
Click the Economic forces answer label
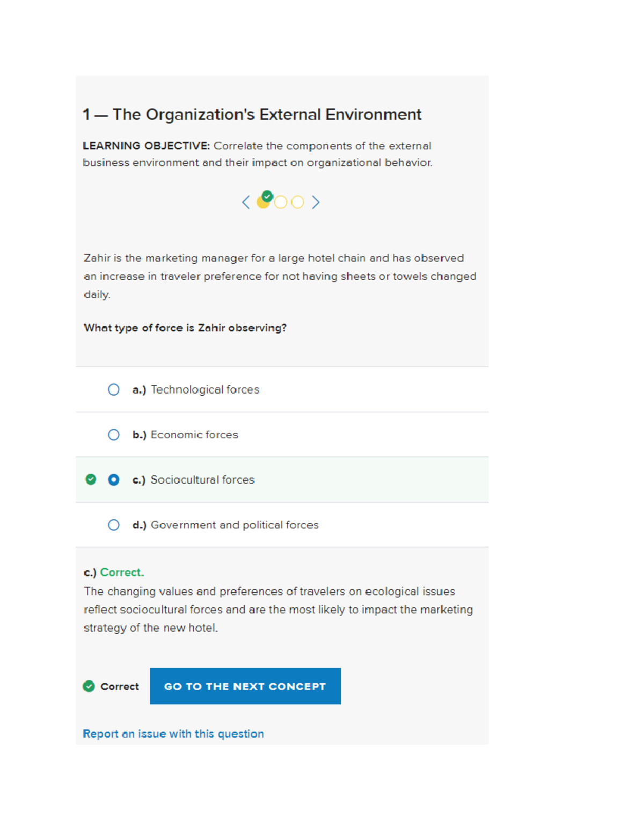tap(194, 435)
